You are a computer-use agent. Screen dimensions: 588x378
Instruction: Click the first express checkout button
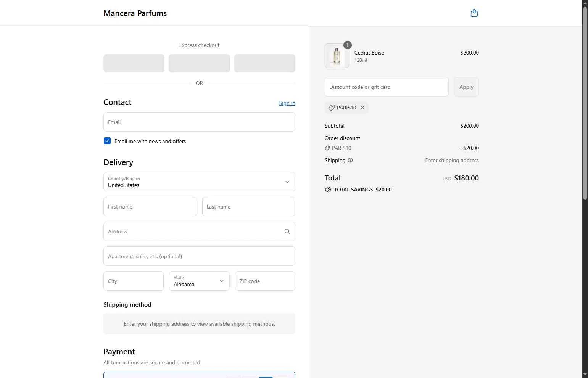[134, 63]
